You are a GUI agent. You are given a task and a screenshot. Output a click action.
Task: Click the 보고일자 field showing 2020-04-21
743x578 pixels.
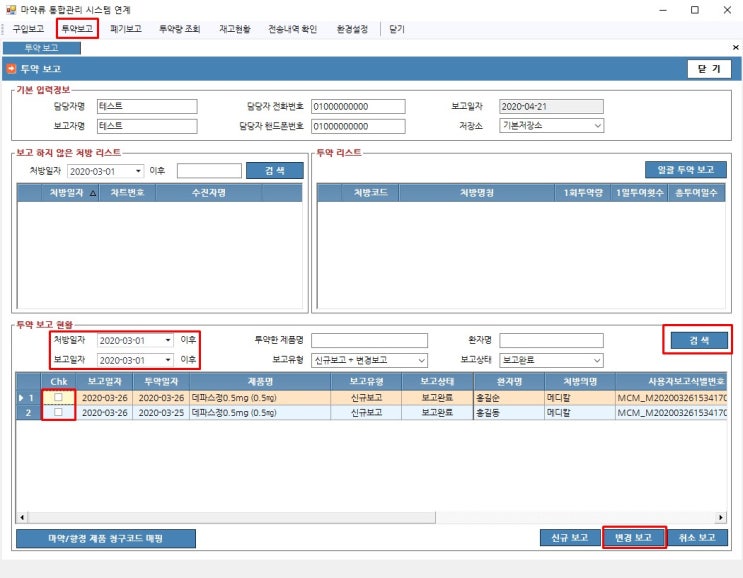click(x=552, y=107)
